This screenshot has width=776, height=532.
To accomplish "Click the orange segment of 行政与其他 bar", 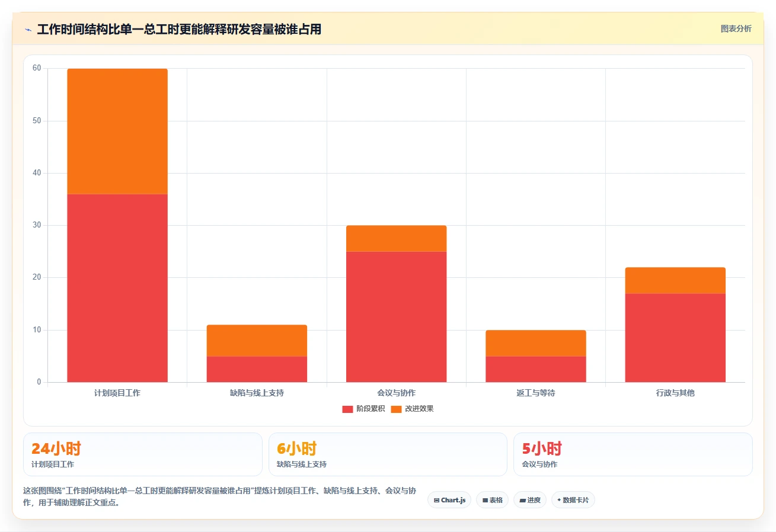I will [675, 280].
